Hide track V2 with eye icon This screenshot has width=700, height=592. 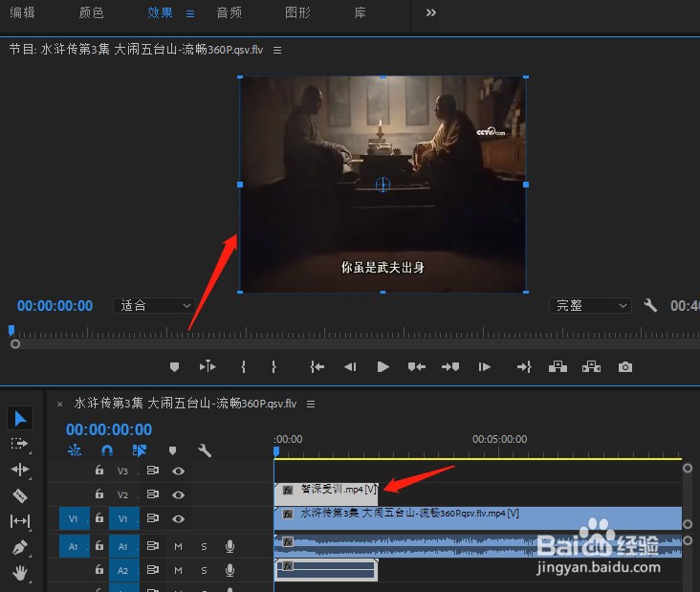coord(178,494)
